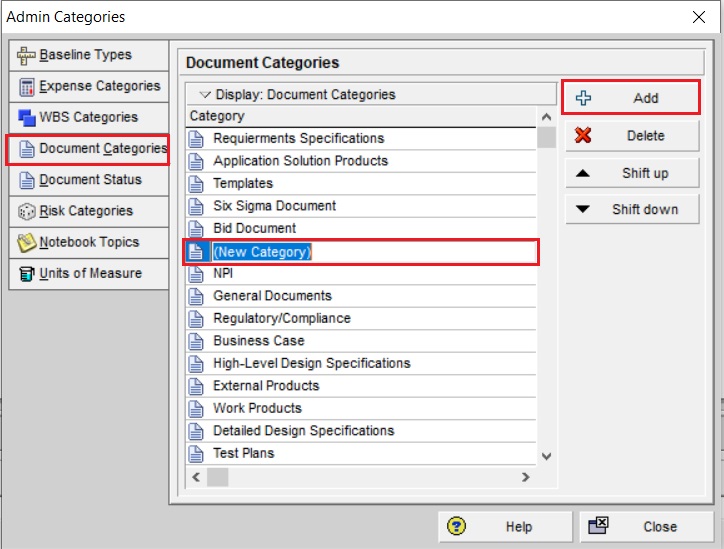Viewport: 724px width, 549px height.
Task: Select the Business Case category row
Action: coord(259,341)
